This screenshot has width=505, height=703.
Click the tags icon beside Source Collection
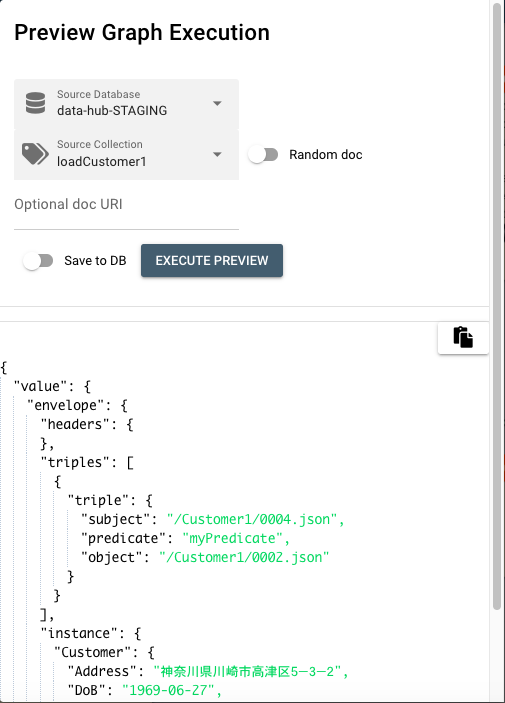(x=35, y=154)
